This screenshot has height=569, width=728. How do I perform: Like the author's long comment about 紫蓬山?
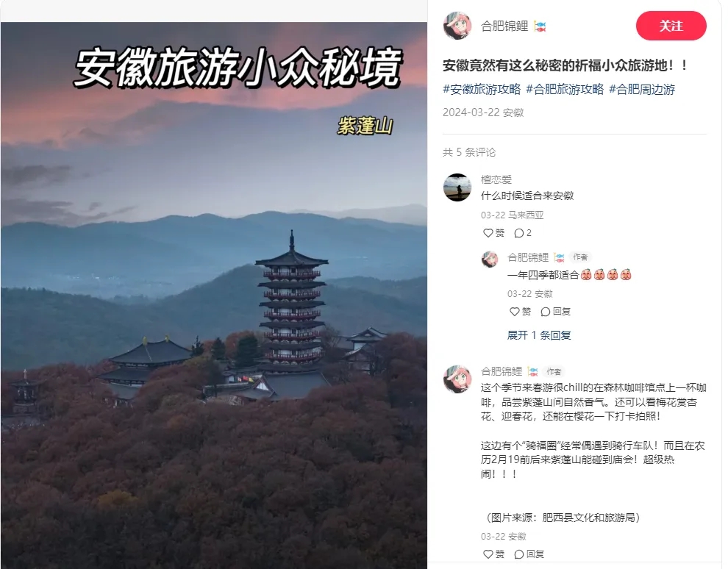[x=493, y=554]
